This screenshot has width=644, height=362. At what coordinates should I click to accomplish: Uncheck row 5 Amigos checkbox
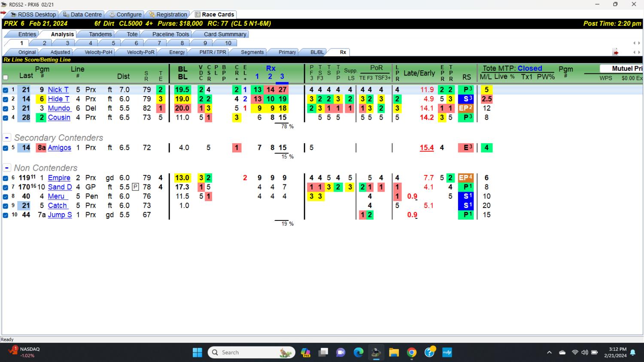(6, 148)
